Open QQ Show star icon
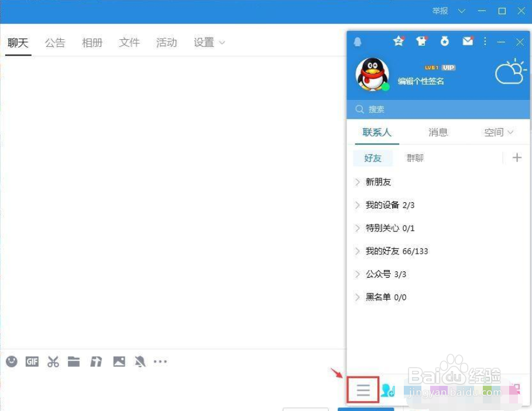The height and width of the screenshot is (411, 532). point(399,41)
